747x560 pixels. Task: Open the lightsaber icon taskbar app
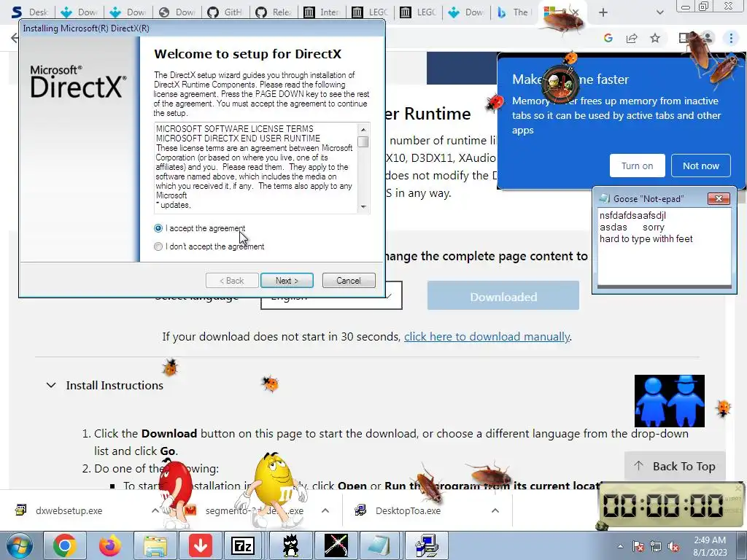pos(336,545)
